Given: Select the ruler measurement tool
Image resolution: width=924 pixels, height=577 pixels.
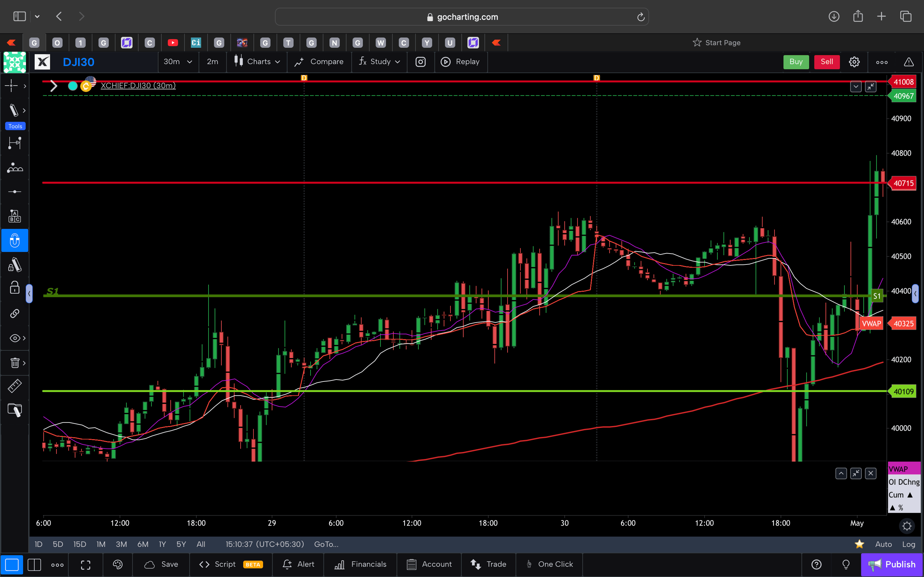Looking at the screenshot, I should click(x=15, y=386).
